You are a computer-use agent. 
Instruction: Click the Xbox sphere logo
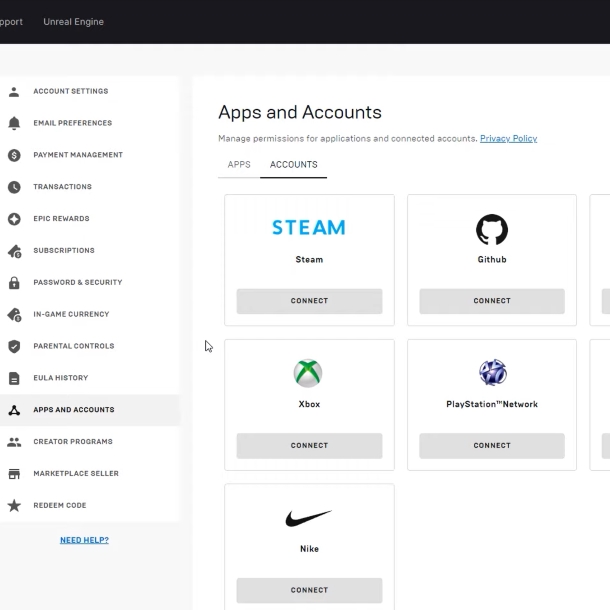[x=308, y=373]
